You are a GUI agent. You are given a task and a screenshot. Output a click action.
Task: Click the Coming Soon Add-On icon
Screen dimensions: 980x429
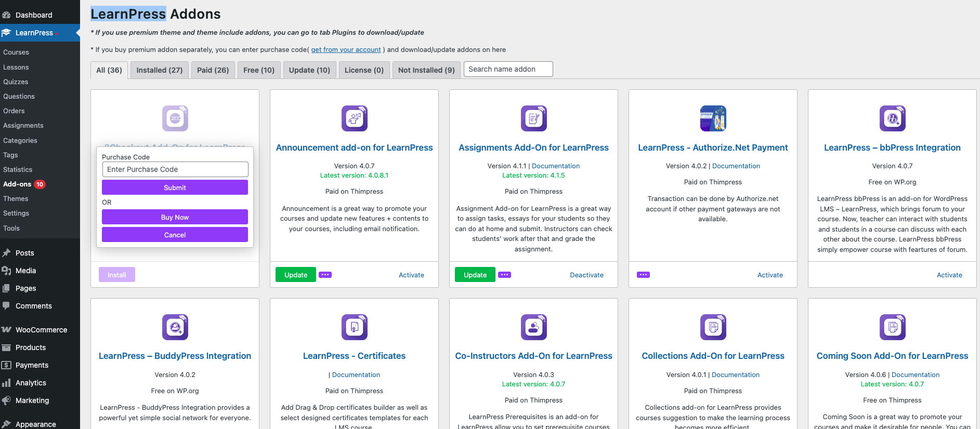[x=892, y=327]
